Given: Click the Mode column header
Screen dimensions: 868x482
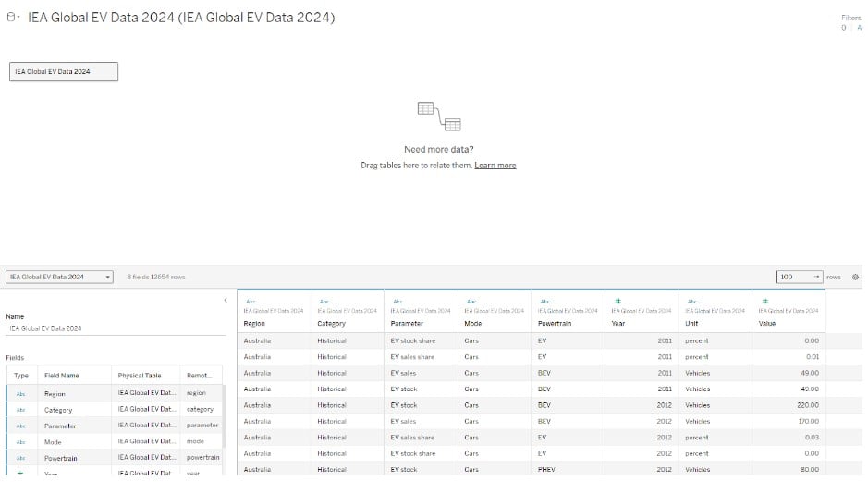Looking at the screenshot, I should pos(472,324).
